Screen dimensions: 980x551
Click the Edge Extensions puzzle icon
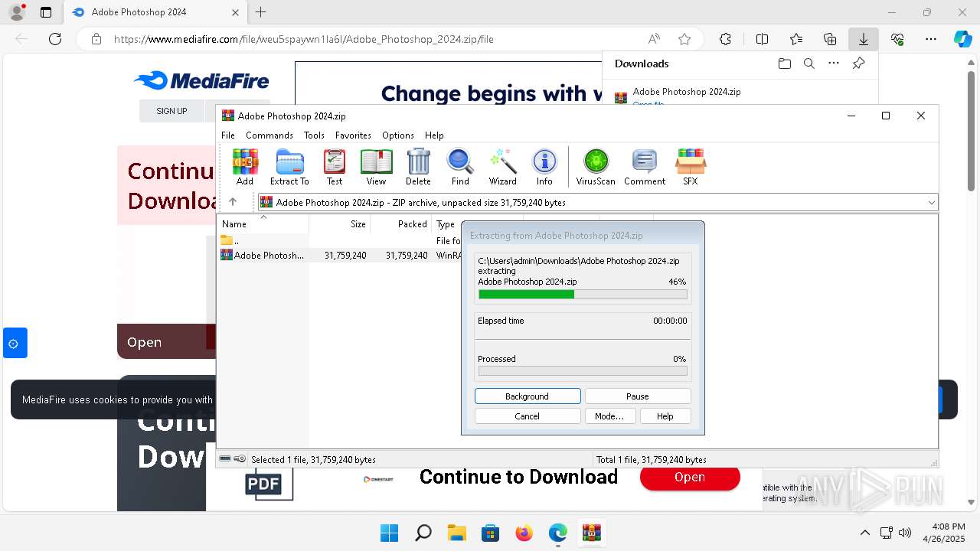tap(725, 39)
